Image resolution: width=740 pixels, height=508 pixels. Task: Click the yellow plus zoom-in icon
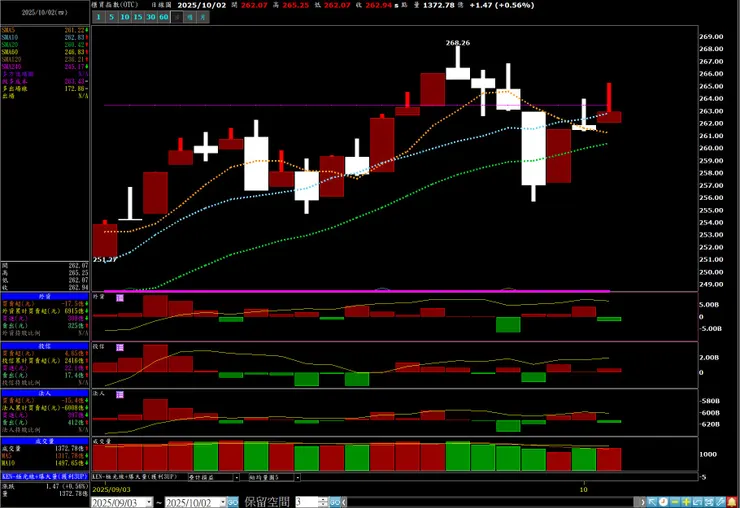coord(686,502)
